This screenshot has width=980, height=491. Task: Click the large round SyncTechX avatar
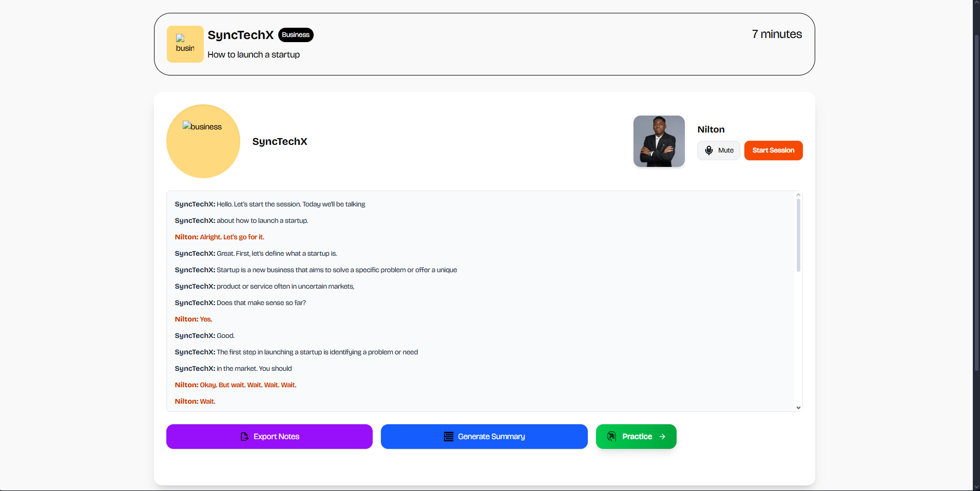(203, 141)
